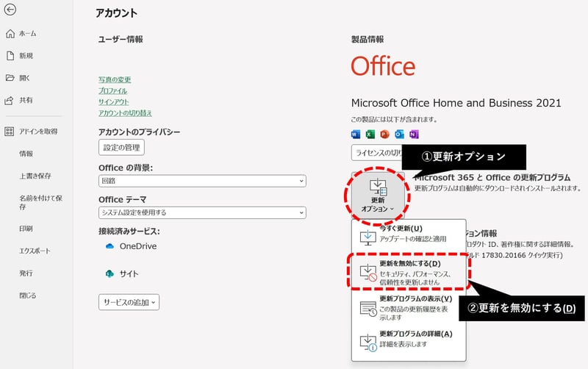
Task: Click the Microsoft Office Home and Business 2021 text
Action: [x=456, y=103]
